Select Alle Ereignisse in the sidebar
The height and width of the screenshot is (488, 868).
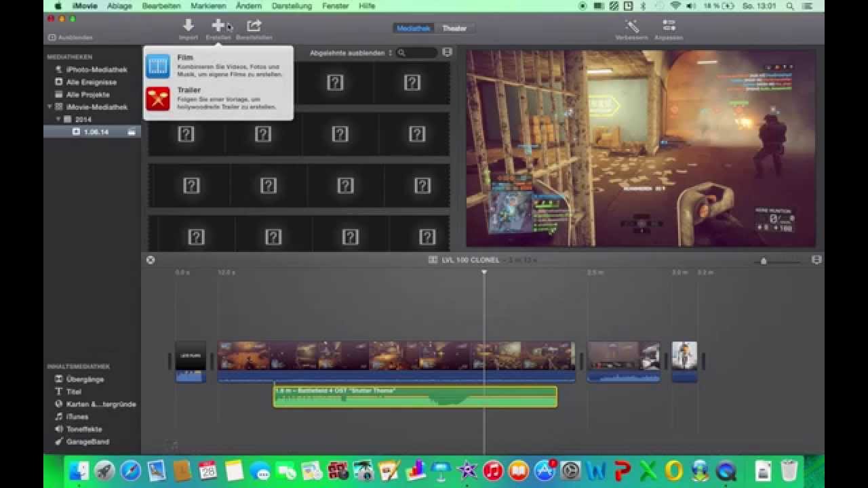(92, 82)
